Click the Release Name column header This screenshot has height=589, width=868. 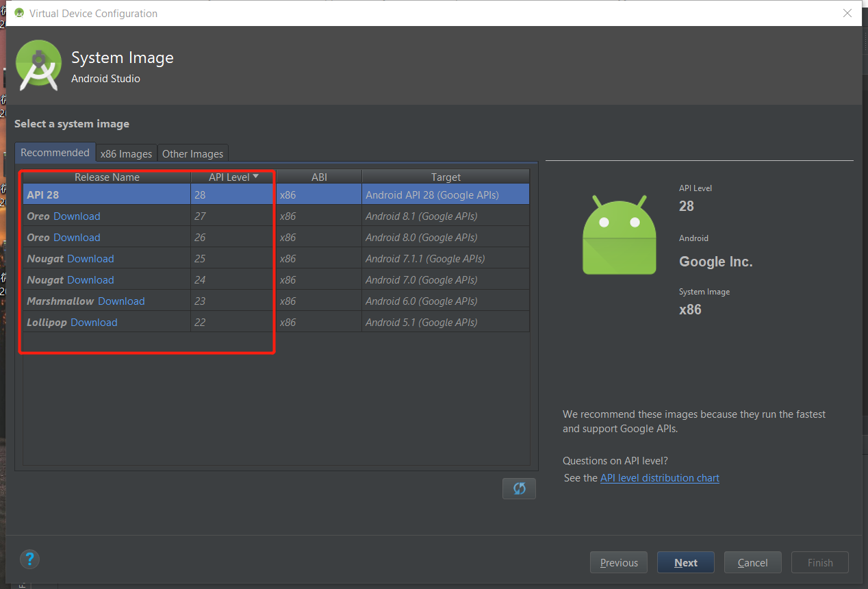(x=107, y=177)
